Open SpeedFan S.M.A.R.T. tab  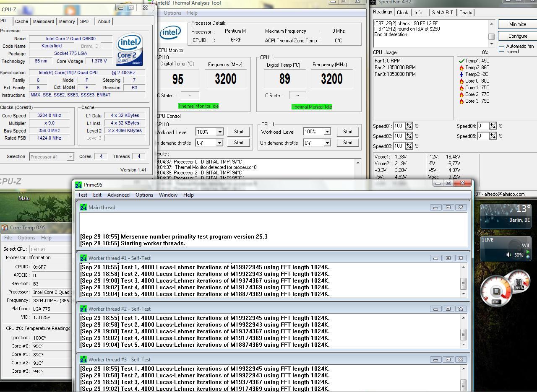pos(443,13)
